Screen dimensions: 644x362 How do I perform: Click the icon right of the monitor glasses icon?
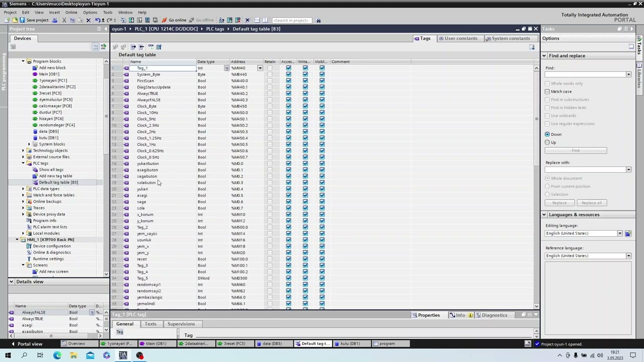coord(158,47)
